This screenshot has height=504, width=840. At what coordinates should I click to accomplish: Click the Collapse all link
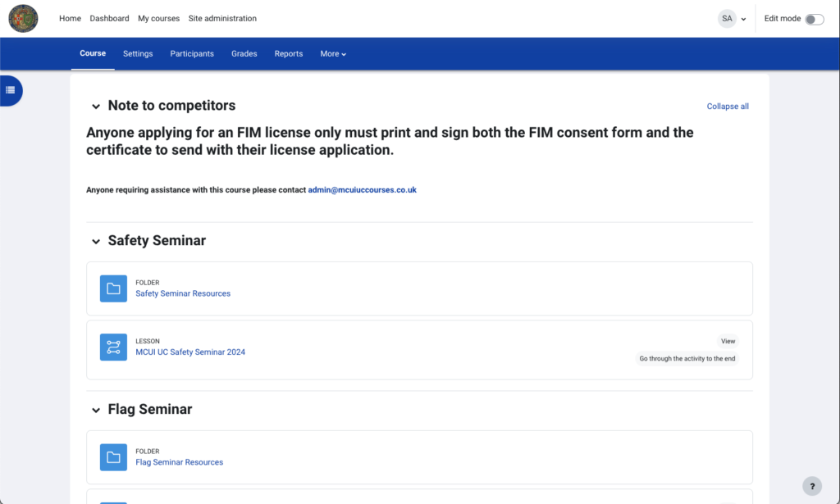pos(728,107)
